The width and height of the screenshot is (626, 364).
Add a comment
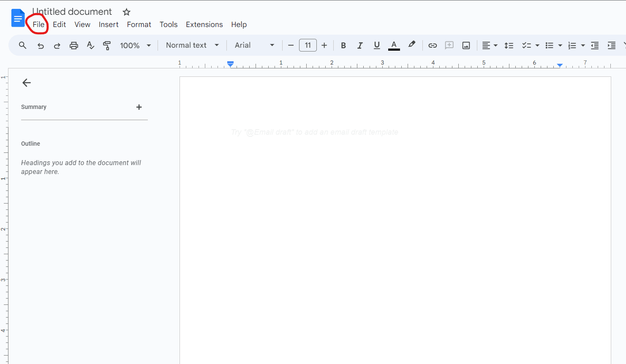(x=449, y=45)
